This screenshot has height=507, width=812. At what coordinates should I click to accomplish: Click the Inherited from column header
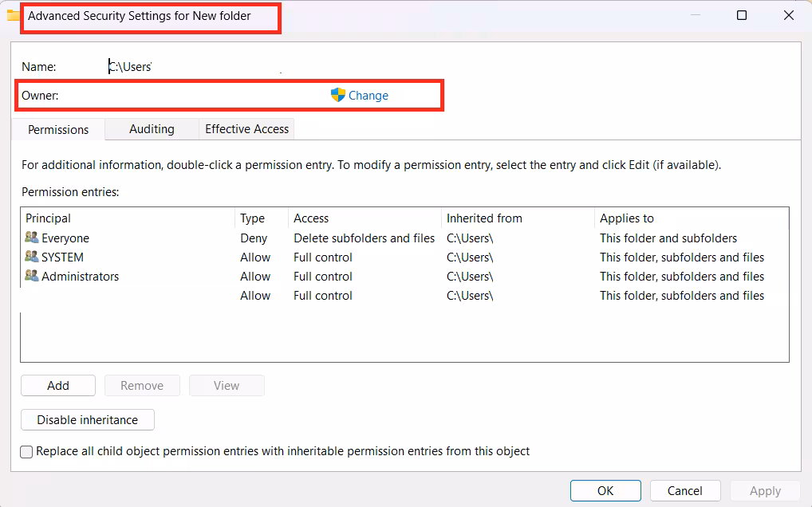[x=518, y=218]
